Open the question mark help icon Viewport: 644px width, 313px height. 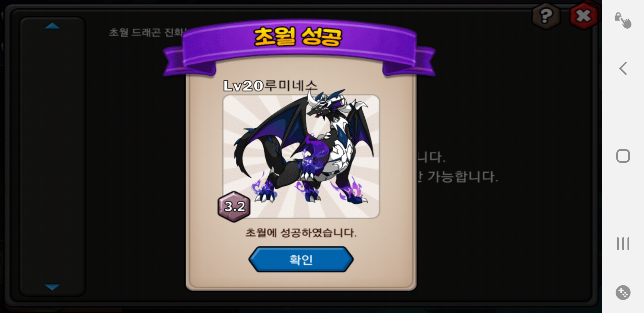546,16
